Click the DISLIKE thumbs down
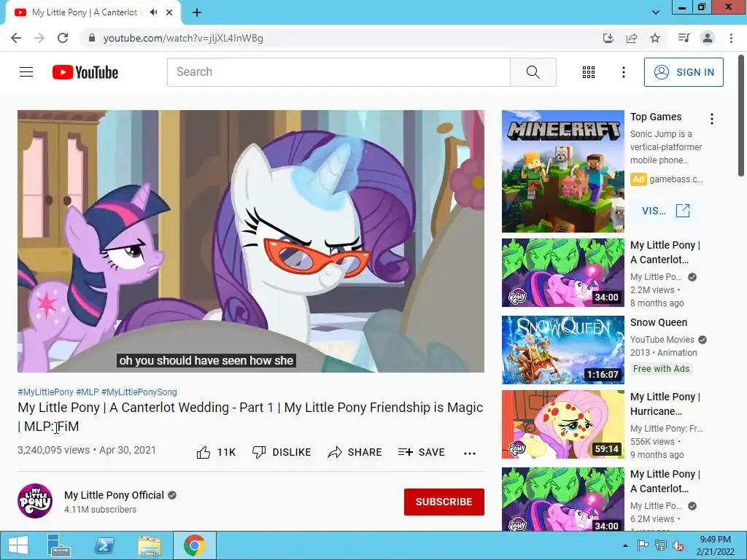747x560 pixels. 282,452
